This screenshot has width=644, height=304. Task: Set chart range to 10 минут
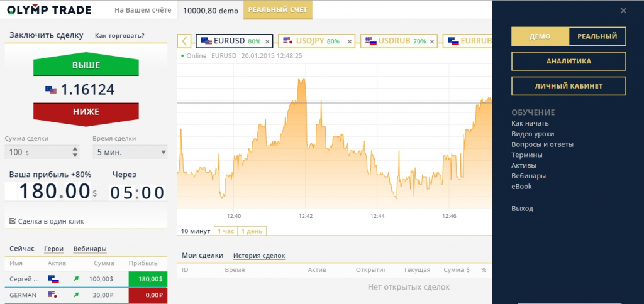point(196,231)
